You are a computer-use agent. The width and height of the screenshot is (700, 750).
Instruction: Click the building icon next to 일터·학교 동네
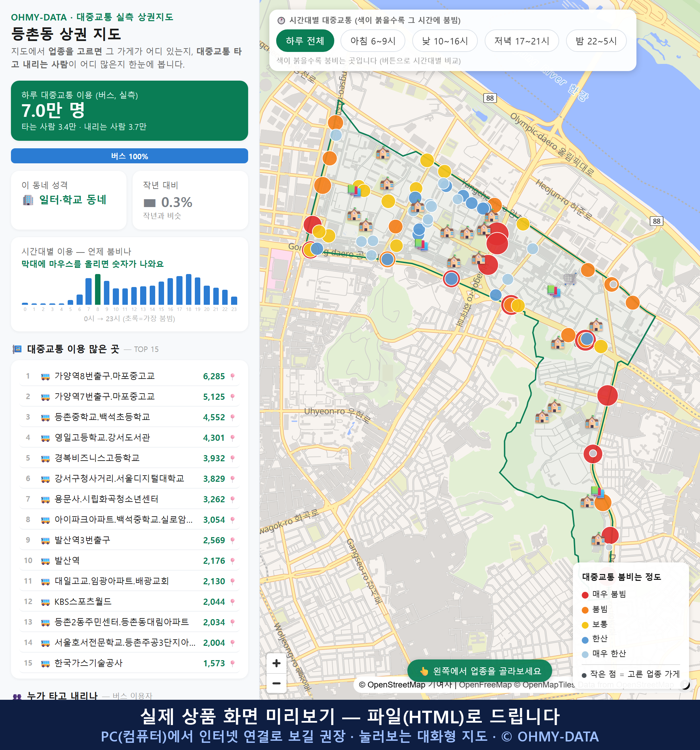tap(28, 200)
